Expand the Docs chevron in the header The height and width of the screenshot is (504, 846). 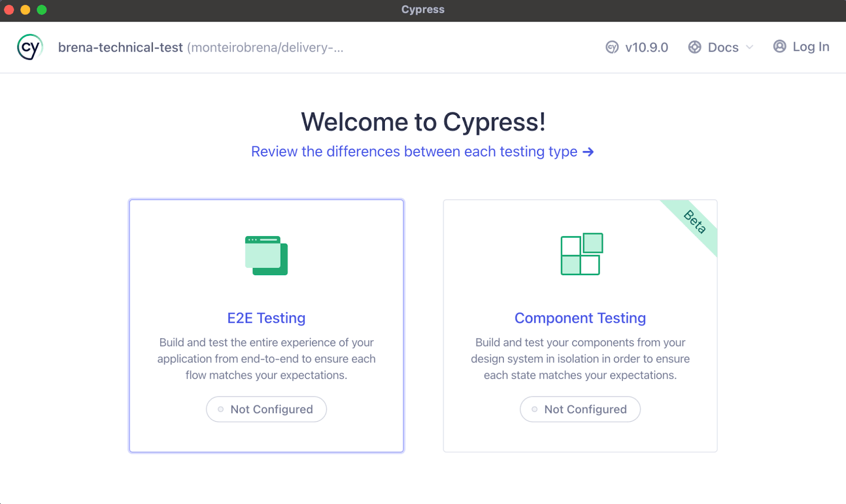(x=750, y=48)
